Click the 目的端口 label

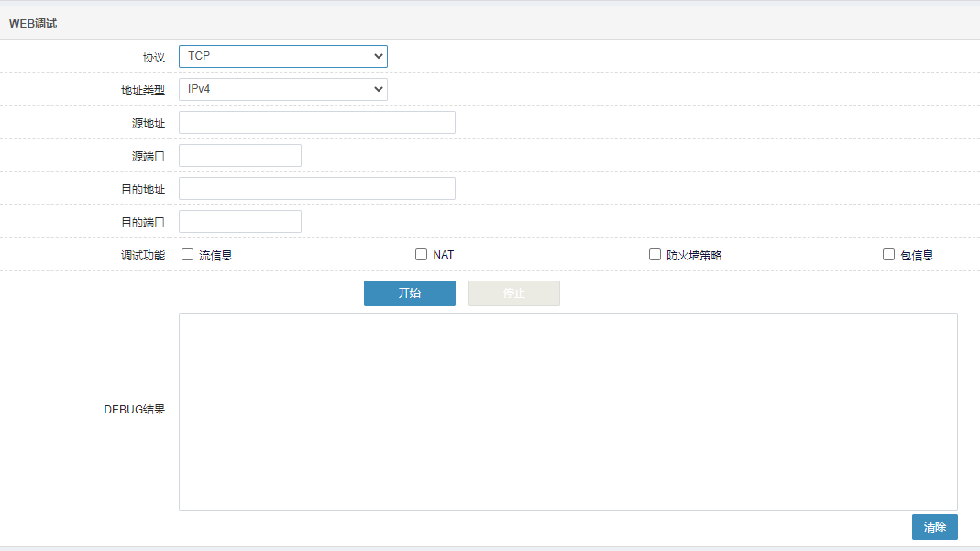[x=142, y=223]
